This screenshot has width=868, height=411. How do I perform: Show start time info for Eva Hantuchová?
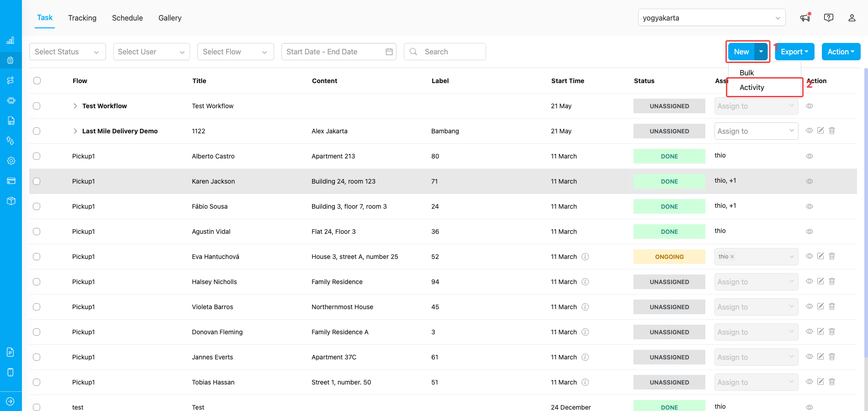point(585,257)
